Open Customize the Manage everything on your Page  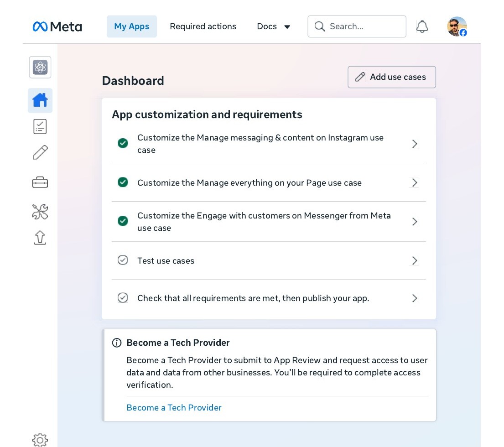269,183
